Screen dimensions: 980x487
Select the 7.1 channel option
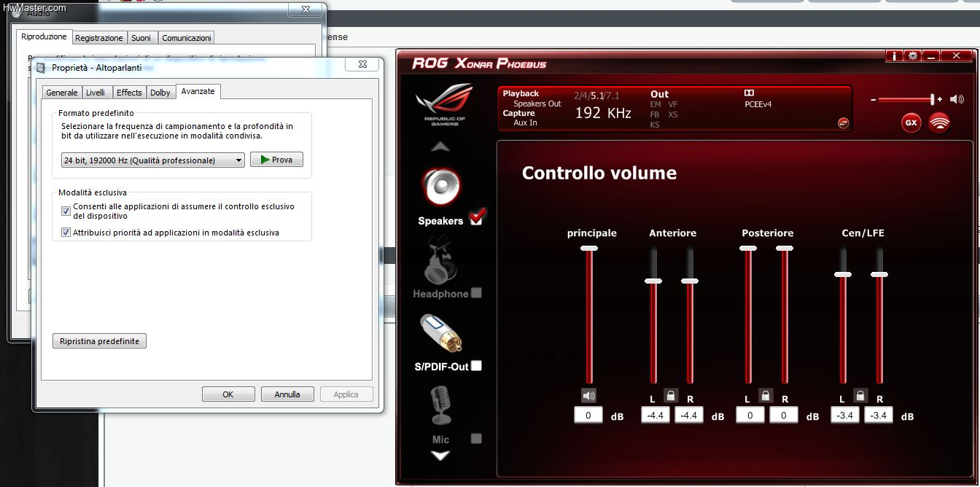(x=613, y=96)
